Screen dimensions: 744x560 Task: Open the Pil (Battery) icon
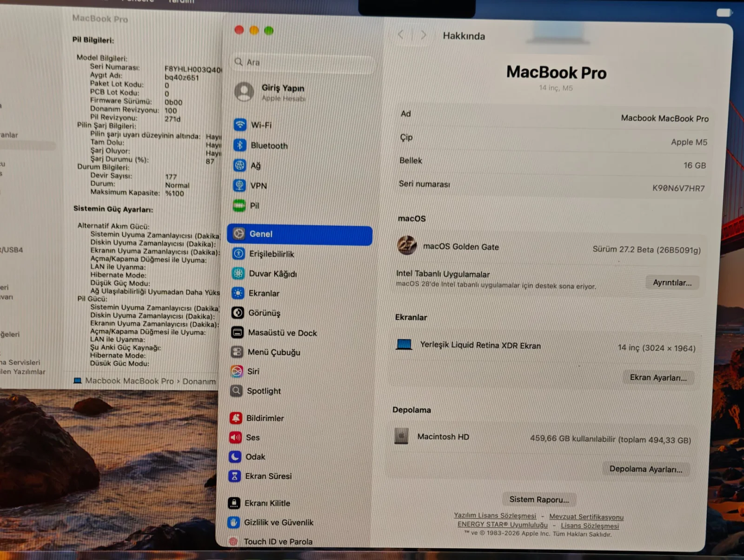tap(239, 205)
